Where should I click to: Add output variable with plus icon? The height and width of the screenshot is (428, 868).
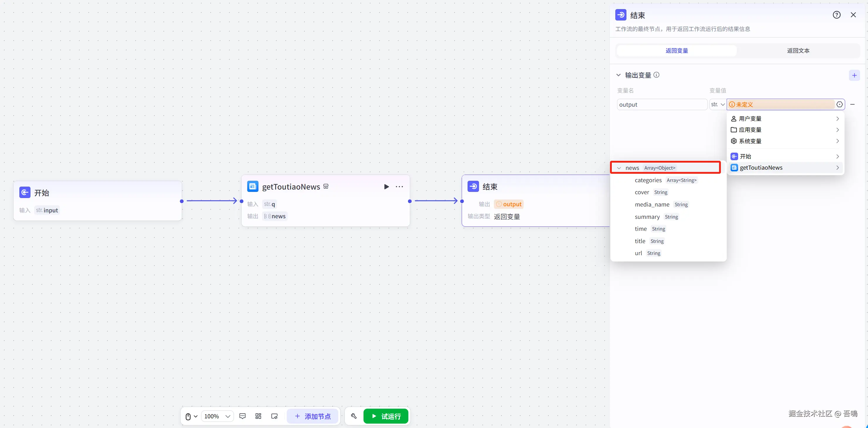click(854, 75)
